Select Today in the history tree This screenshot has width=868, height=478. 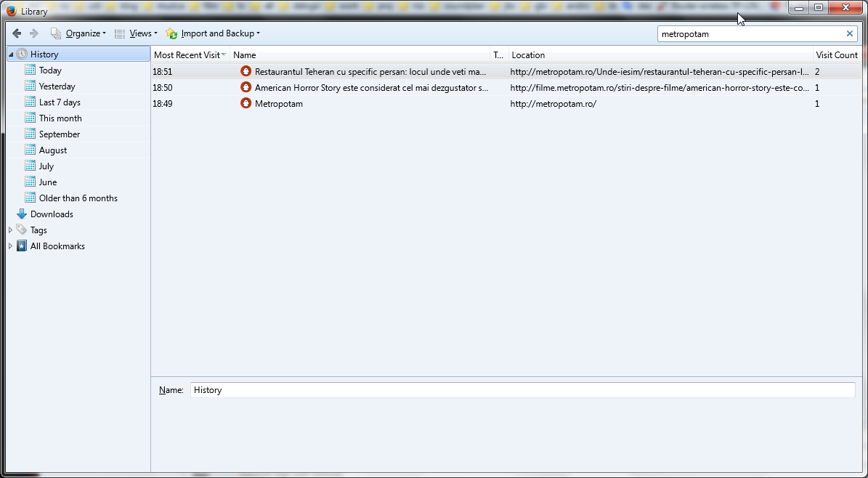click(x=50, y=70)
